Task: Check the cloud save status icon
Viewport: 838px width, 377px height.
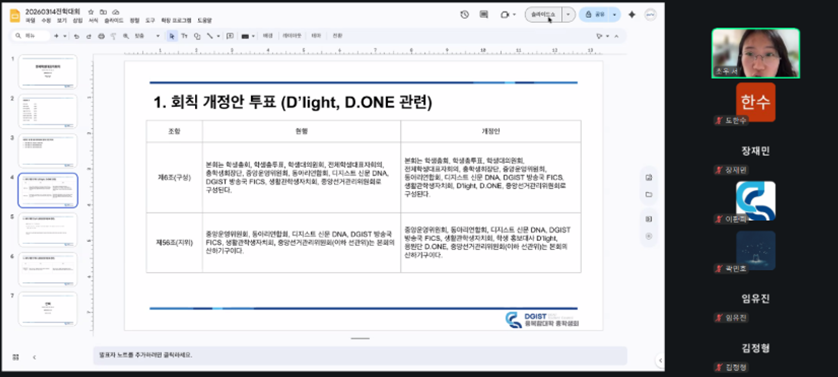Action: (116, 12)
